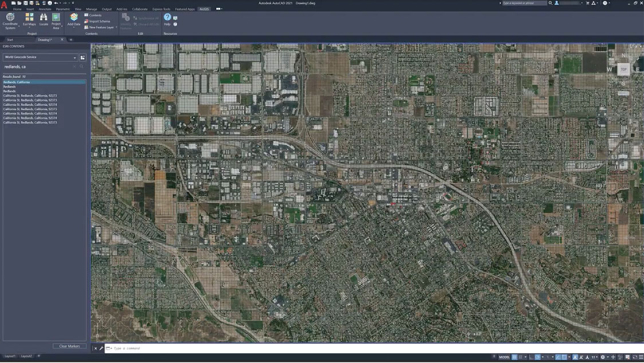This screenshot has width=644, height=363.
Task: Open the Layout2 tab at the bottom
Action: click(26, 356)
